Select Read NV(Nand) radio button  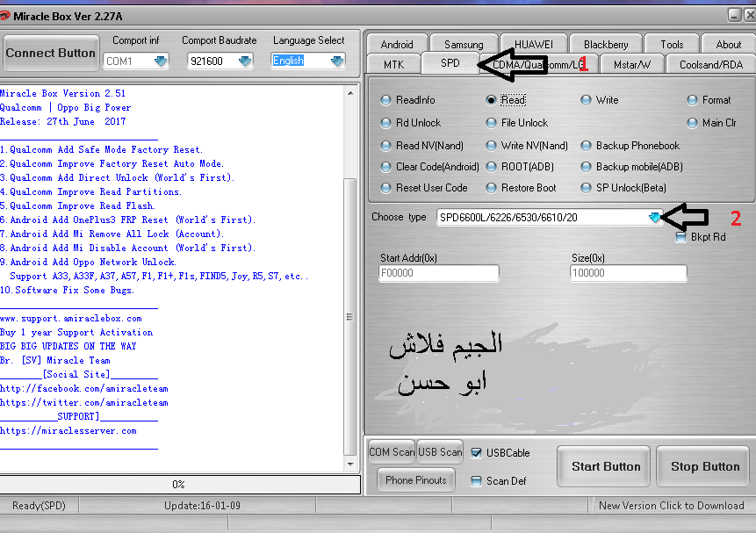385,146
